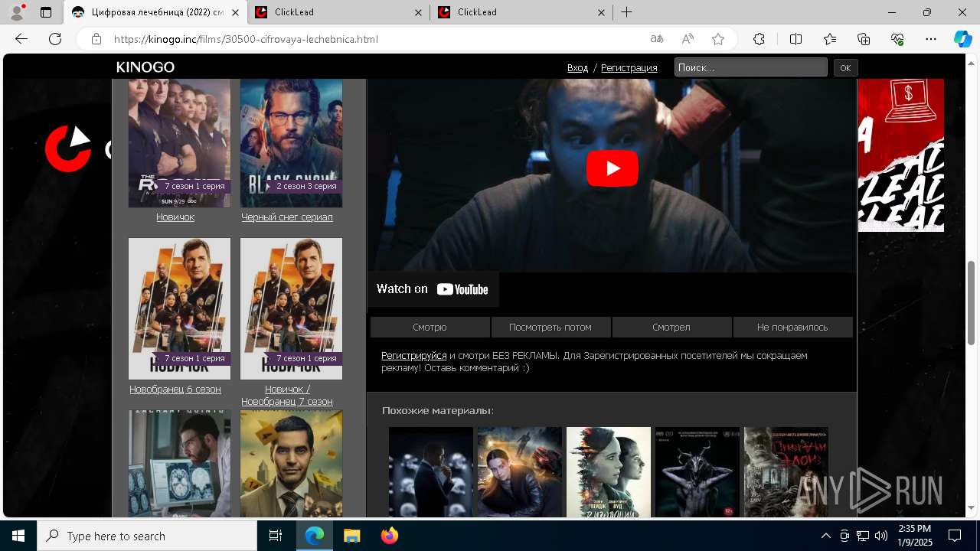980x551 pixels.
Task: Add page to favorites star
Action: [718, 39]
